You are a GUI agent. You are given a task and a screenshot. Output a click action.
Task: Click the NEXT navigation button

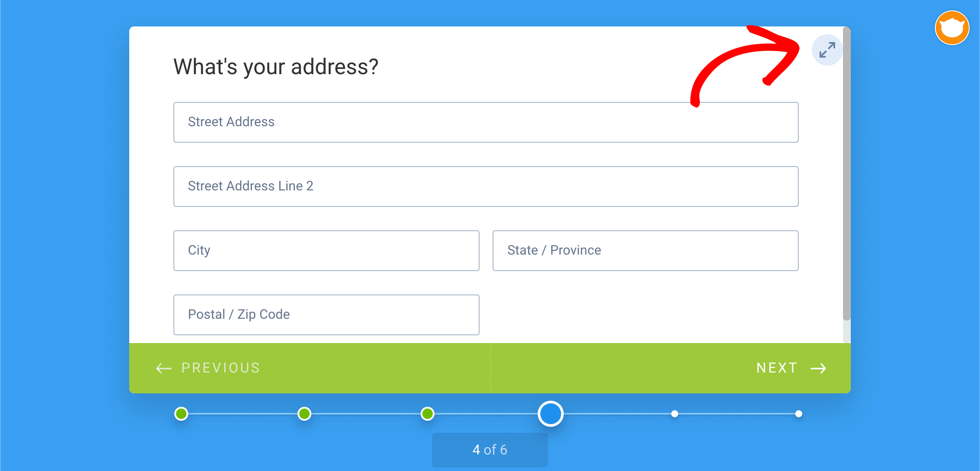(794, 368)
